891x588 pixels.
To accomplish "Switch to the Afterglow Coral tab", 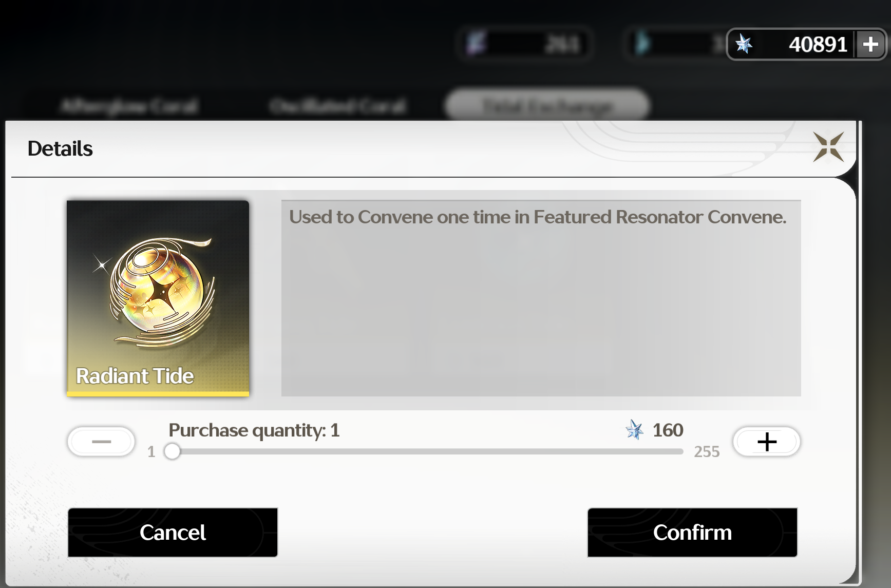I will click(129, 106).
